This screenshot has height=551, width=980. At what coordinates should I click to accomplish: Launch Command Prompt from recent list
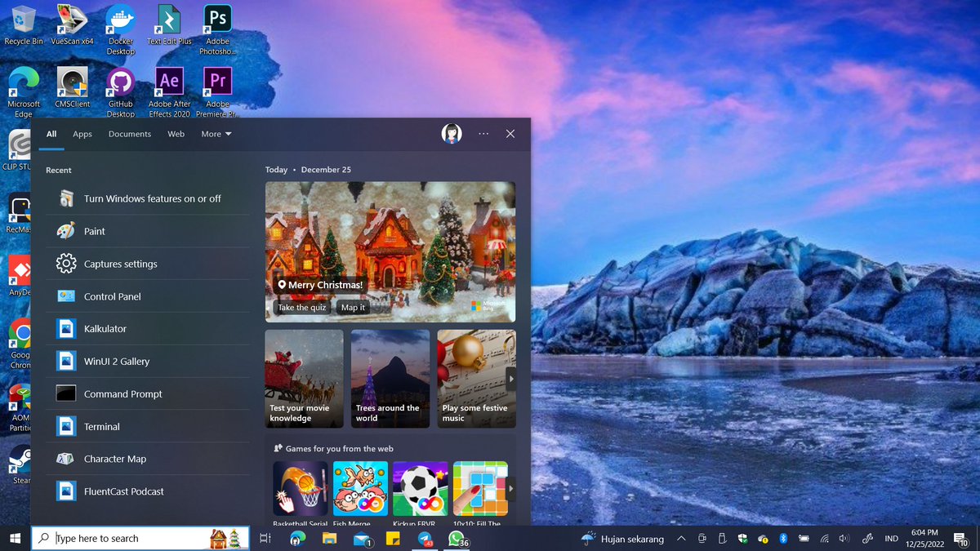coord(148,393)
